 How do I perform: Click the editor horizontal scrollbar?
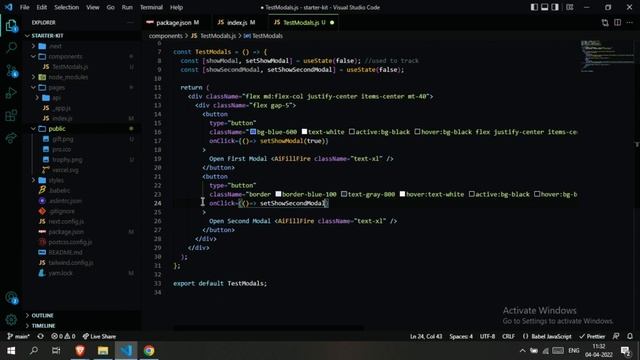coord(268,327)
